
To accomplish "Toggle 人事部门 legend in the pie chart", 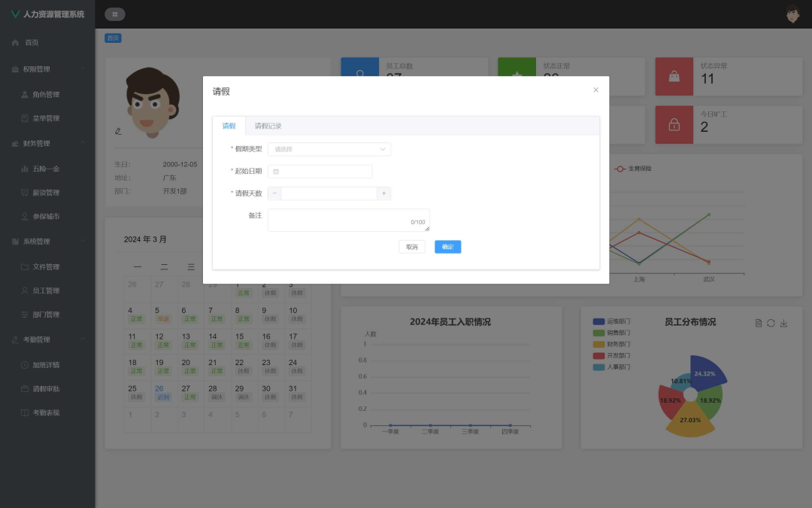I will [x=611, y=367].
